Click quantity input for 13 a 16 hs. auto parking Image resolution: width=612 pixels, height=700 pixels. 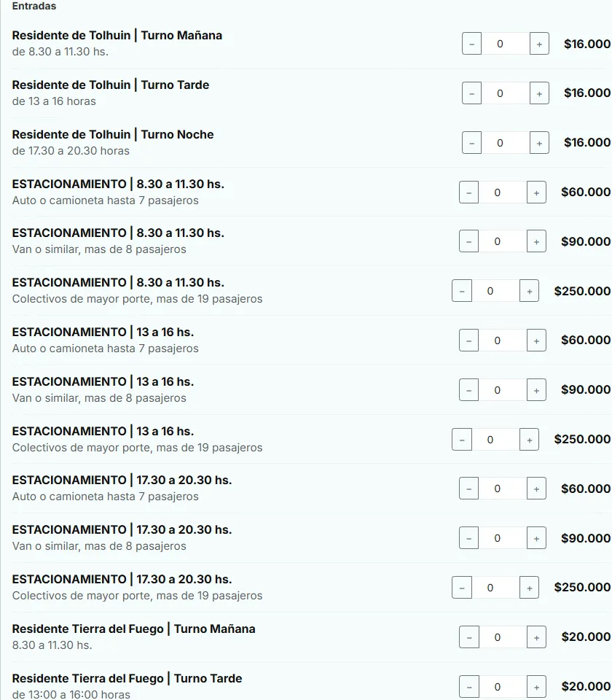[498, 341]
